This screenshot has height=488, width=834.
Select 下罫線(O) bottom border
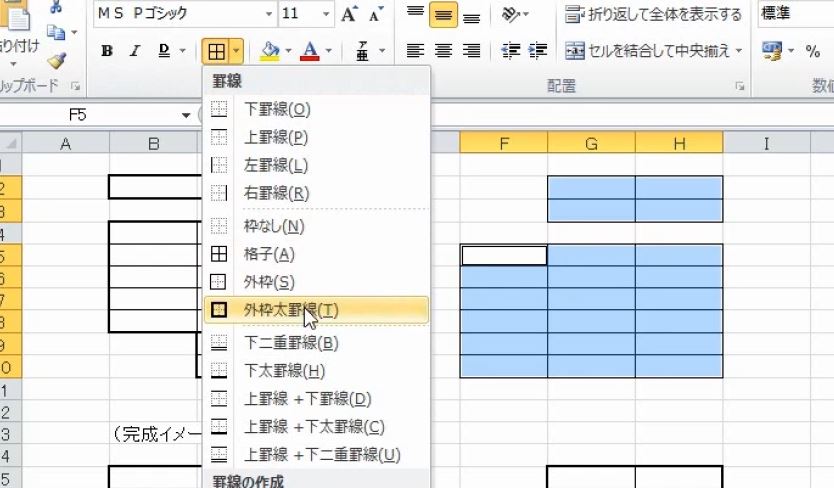click(x=316, y=109)
